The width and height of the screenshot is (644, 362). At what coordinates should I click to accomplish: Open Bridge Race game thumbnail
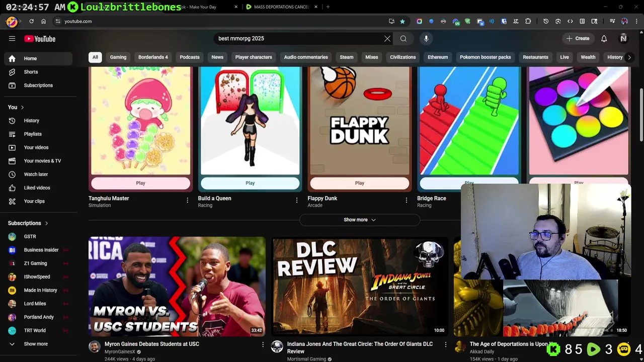pos(469,121)
